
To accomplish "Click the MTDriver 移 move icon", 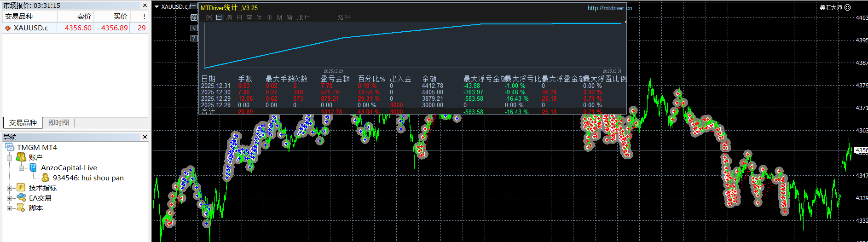I will 194,17.
